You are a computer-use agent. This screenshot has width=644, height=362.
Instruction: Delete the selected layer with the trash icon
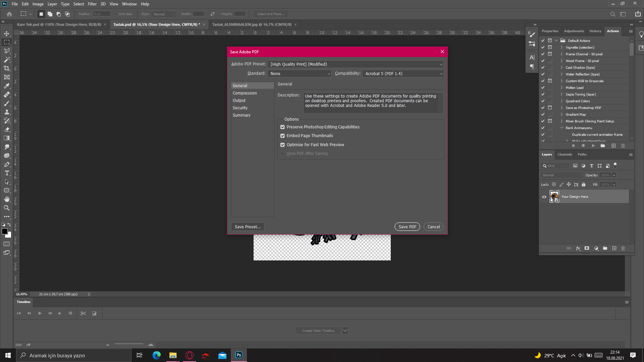point(623,248)
